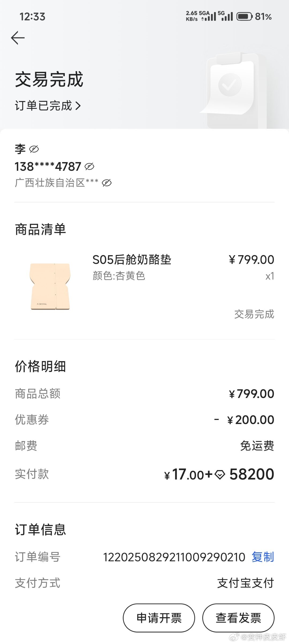The height and width of the screenshot is (644, 289).
Task: Tap the 12:33 clock in status bar
Action: pos(32,17)
